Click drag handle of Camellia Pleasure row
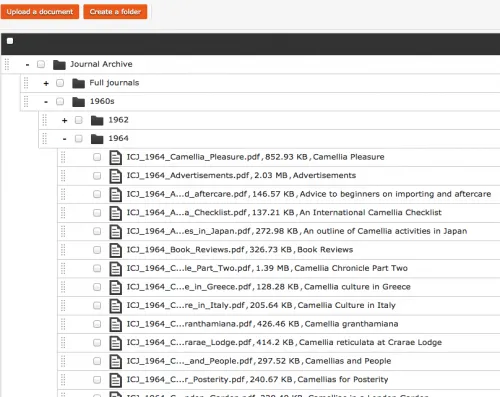The image size is (500, 397). (63, 157)
